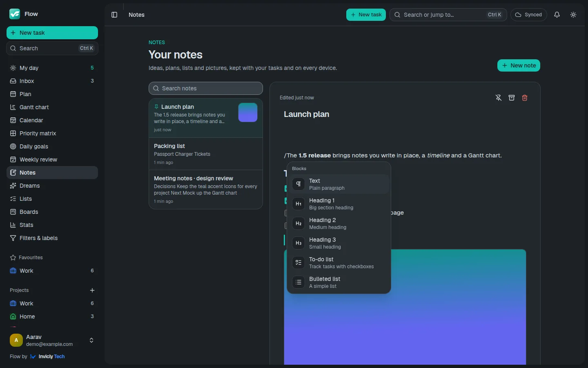588x368 pixels.
Task: Open the Priority matrix
Action: (52, 133)
